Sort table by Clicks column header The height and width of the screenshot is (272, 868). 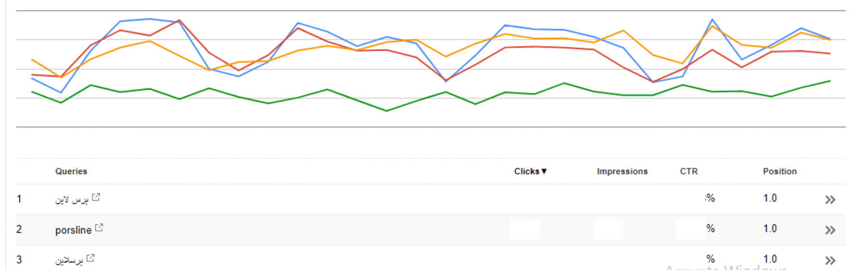click(531, 172)
